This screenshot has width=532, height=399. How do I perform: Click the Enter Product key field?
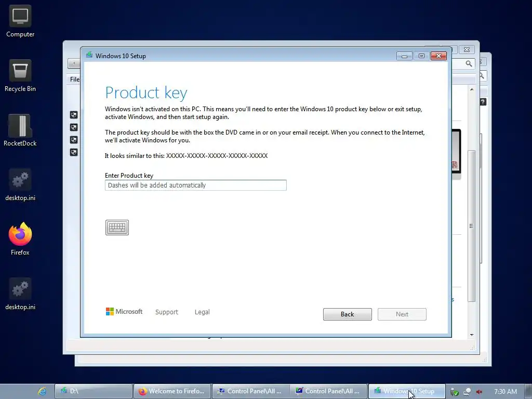196,185
